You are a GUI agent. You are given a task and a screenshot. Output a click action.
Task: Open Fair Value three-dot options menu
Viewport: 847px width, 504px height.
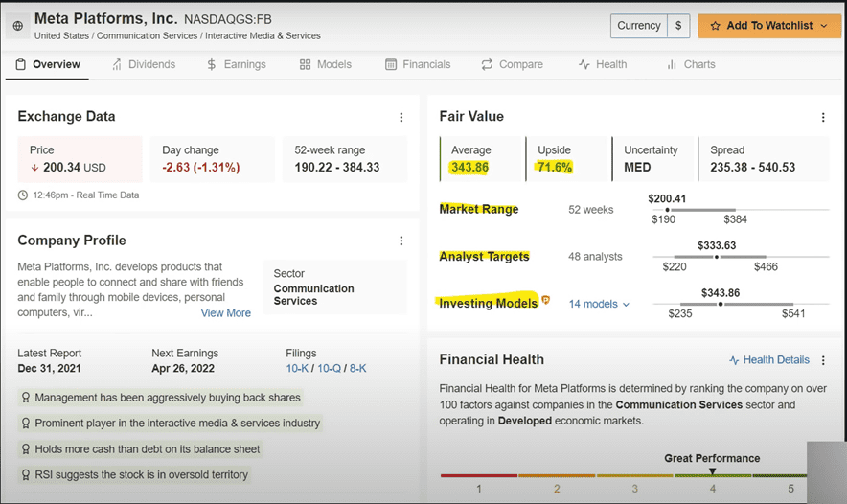(823, 117)
